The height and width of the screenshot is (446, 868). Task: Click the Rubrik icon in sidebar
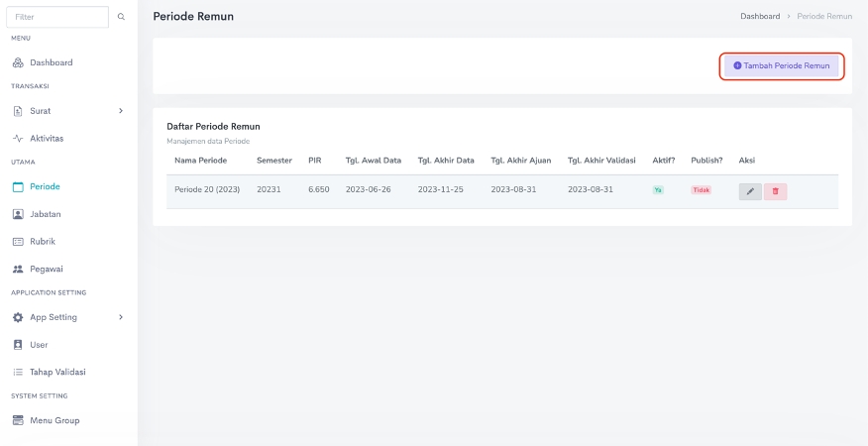tap(18, 242)
